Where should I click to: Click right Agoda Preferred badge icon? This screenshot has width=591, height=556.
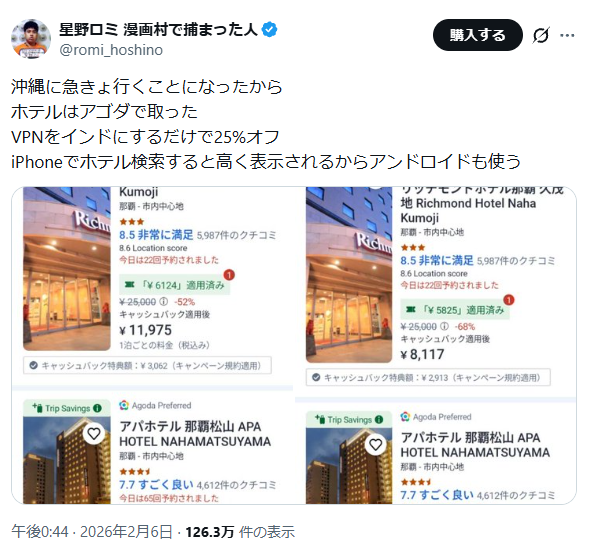[405, 417]
